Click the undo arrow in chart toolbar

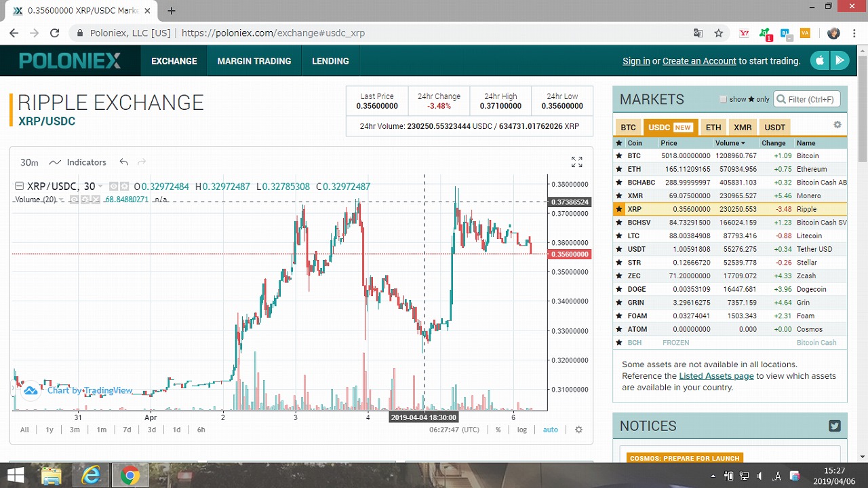[123, 162]
